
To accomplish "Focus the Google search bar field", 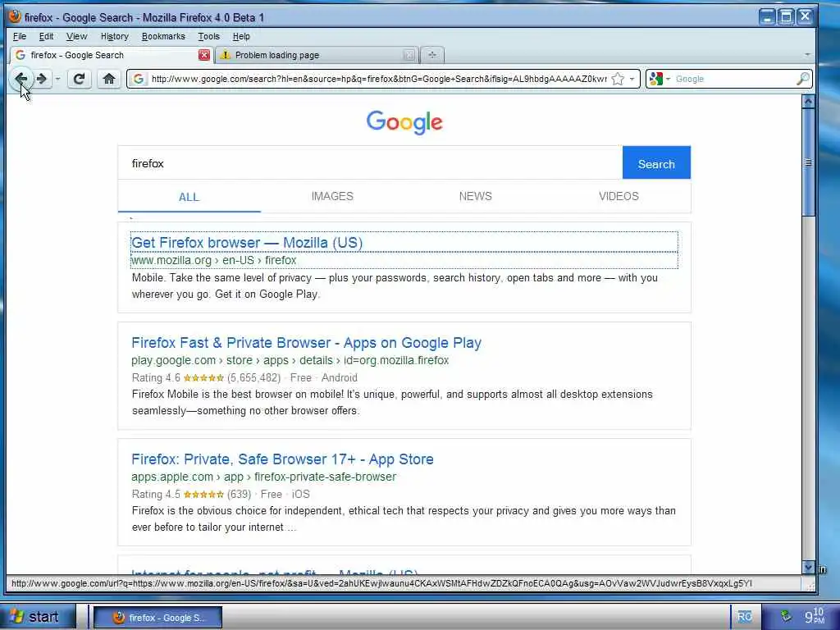I will pos(734,79).
